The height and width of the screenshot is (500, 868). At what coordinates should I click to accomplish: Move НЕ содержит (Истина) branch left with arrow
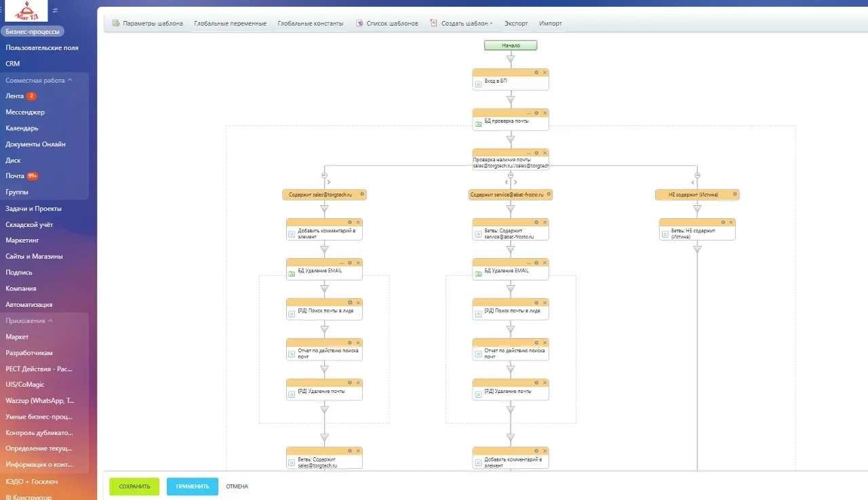coord(693,182)
